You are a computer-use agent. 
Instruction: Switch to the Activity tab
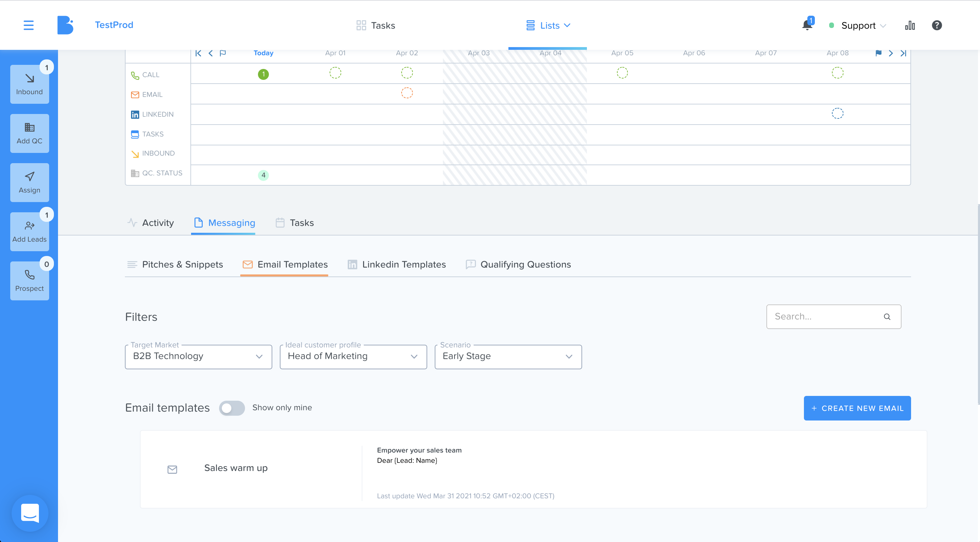[151, 223]
